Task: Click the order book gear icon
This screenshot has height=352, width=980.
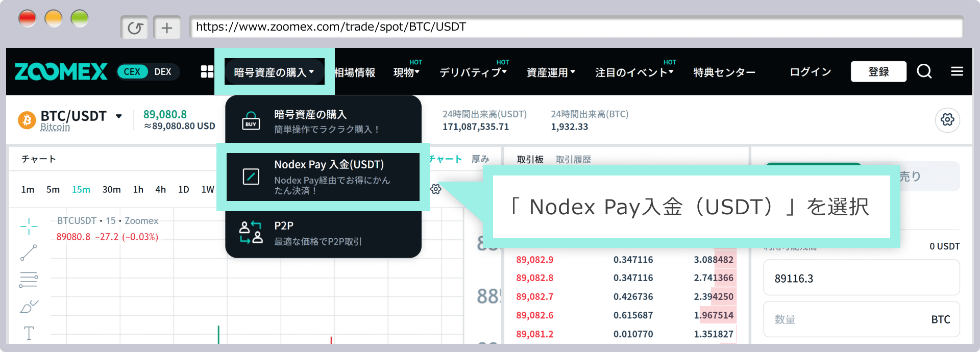Action: pyautogui.click(x=435, y=189)
